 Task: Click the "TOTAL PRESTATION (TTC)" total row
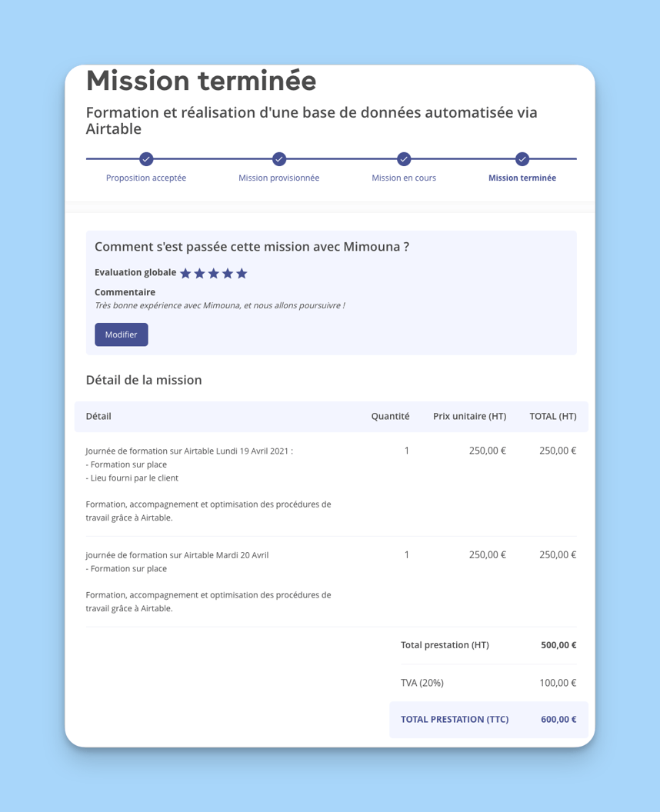488,719
